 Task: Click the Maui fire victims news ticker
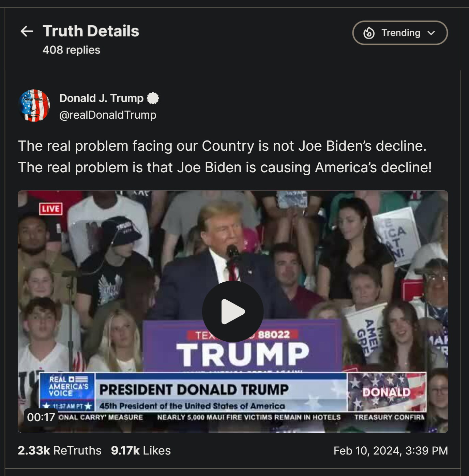click(x=249, y=417)
